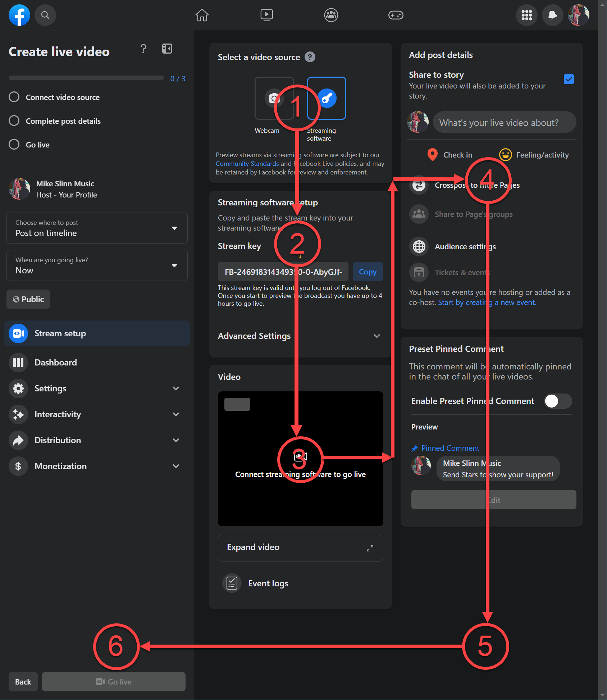Open the Community Standards link

pyautogui.click(x=247, y=164)
